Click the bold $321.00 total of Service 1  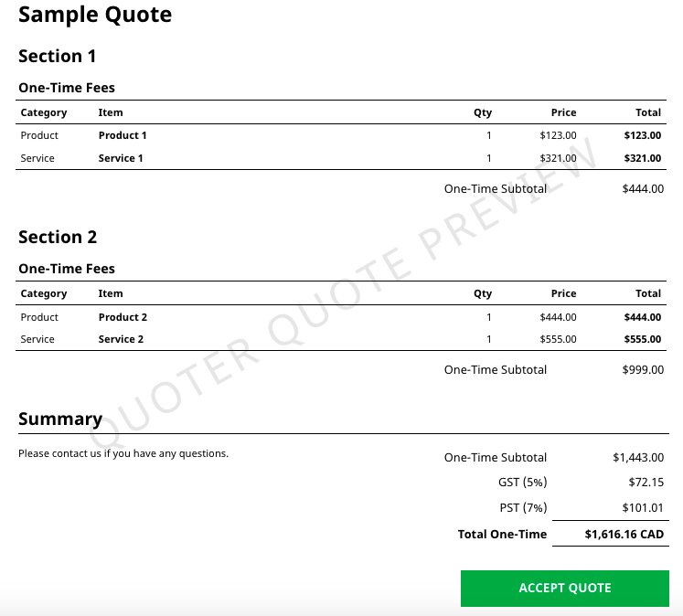click(x=643, y=158)
